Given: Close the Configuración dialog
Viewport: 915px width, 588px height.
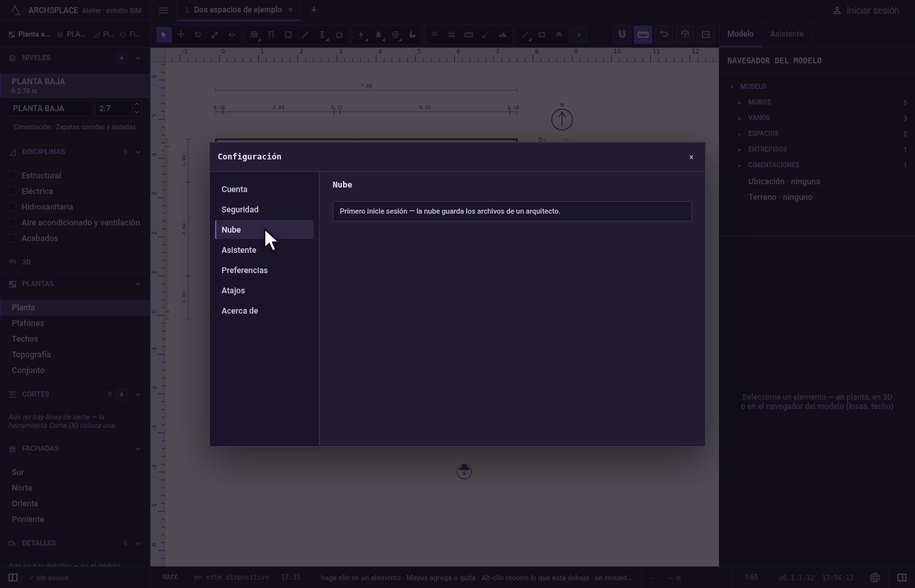Looking at the screenshot, I should 691,157.
